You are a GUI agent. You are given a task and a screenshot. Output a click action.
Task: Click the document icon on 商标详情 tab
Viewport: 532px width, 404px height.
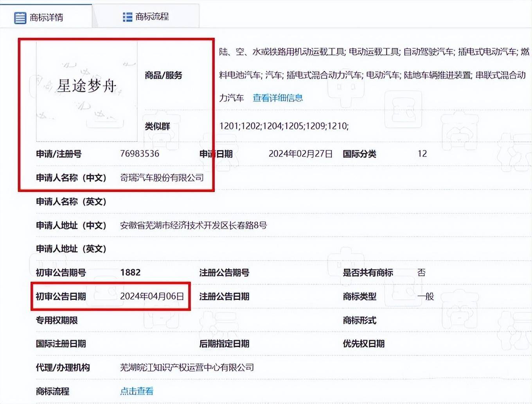point(20,18)
